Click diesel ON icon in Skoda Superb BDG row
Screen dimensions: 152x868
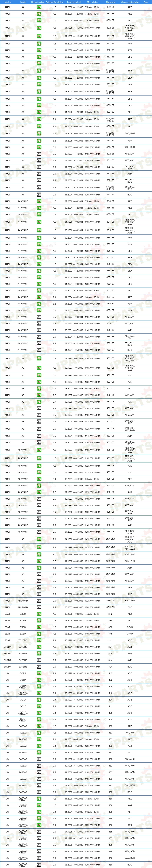pos(39,667)
